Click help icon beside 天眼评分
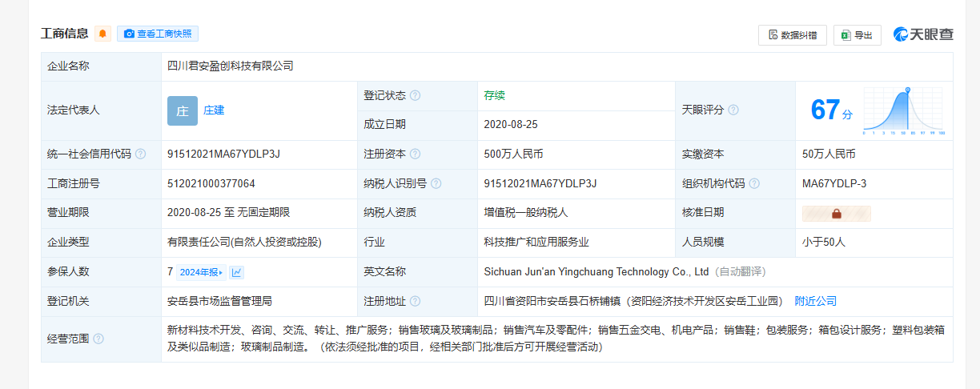This screenshot has width=980, height=389. [x=733, y=110]
